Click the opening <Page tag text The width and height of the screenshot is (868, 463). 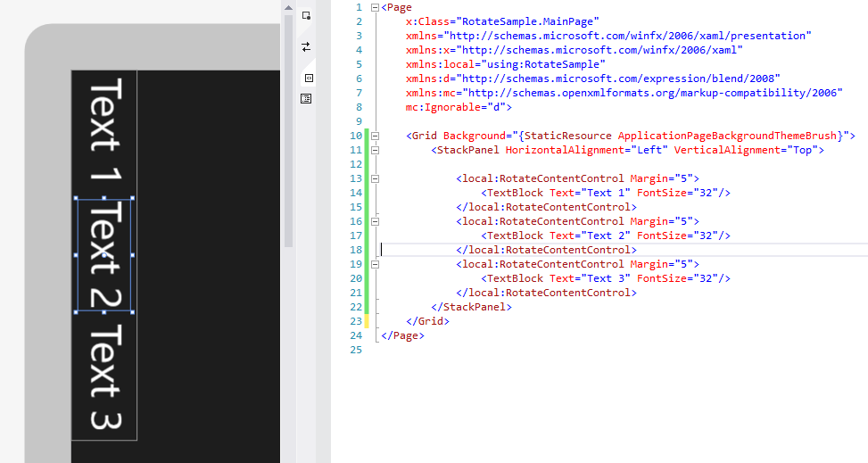click(396, 8)
